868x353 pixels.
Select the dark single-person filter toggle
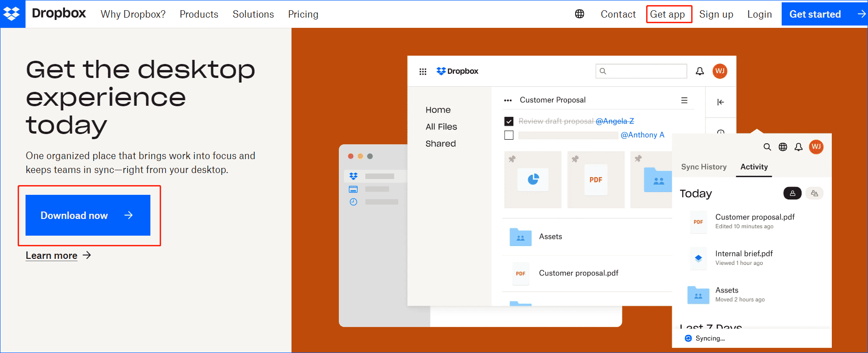click(x=792, y=193)
